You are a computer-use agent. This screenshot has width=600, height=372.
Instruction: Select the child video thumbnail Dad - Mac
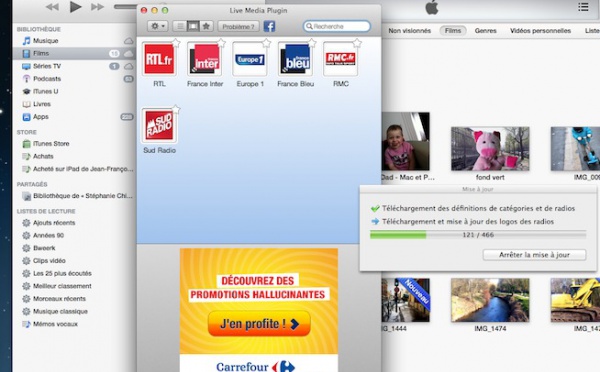[x=406, y=141]
